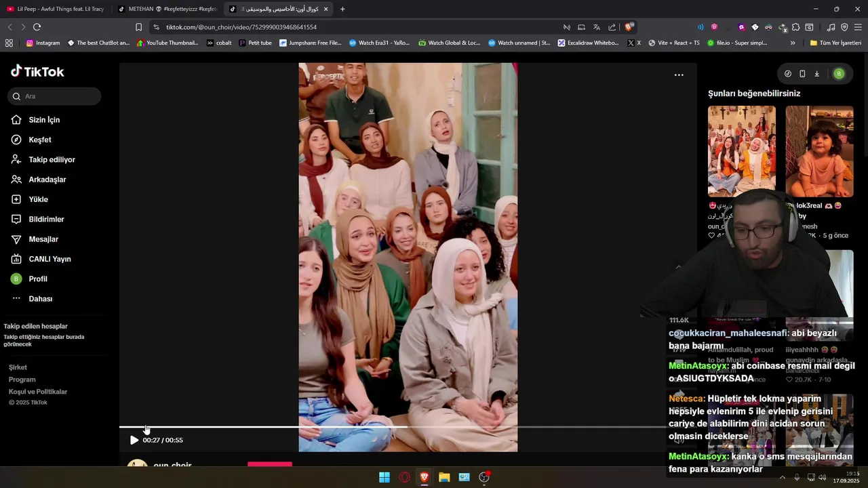Expand Koşul ve Politikalar section
Image resolution: width=868 pixels, height=488 pixels.
tap(38, 392)
